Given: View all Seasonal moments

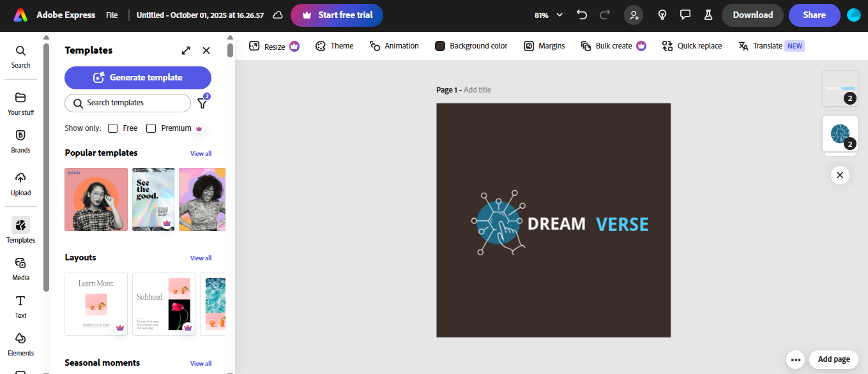Looking at the screenshot, I should click(201, 363).
